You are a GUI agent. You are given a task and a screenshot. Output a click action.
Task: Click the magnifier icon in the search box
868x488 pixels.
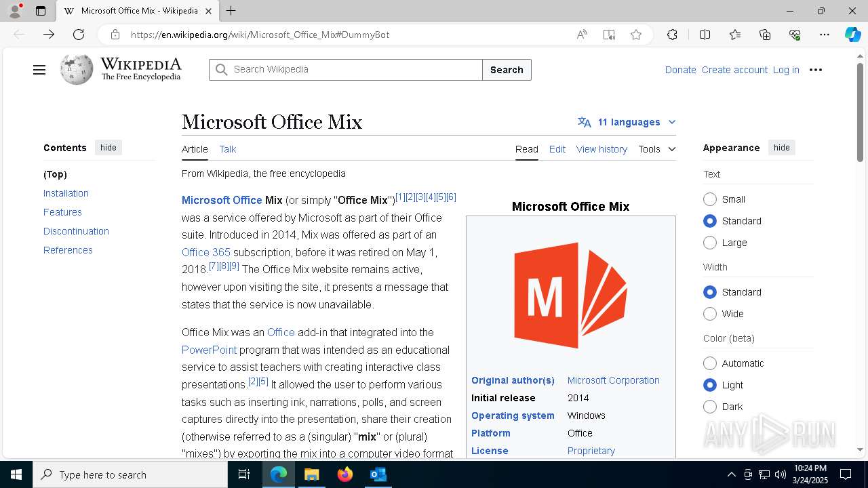(x=221, y=70)
